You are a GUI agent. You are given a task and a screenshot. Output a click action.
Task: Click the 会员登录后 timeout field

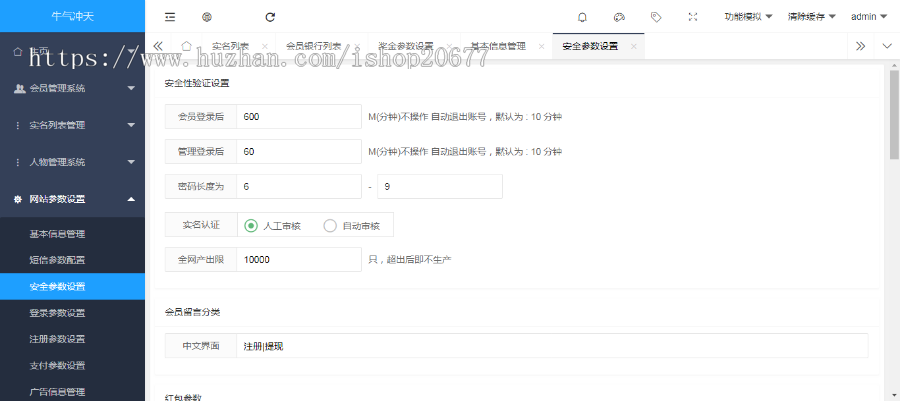click(x=299, y=117)
